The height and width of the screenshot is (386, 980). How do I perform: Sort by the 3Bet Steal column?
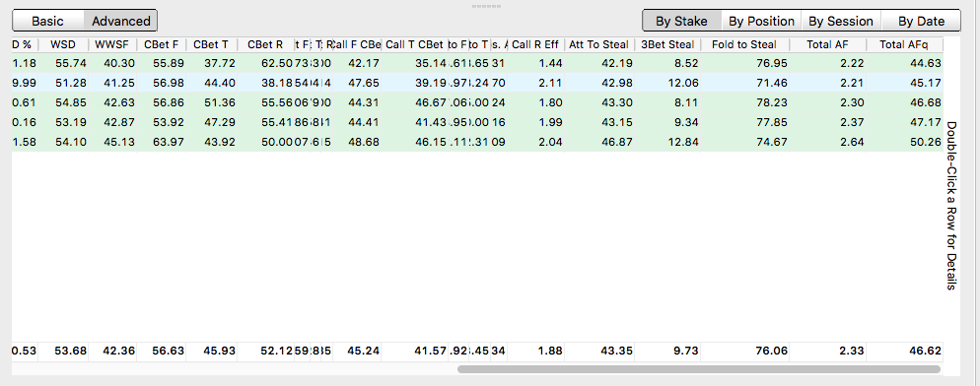point(667,44)
